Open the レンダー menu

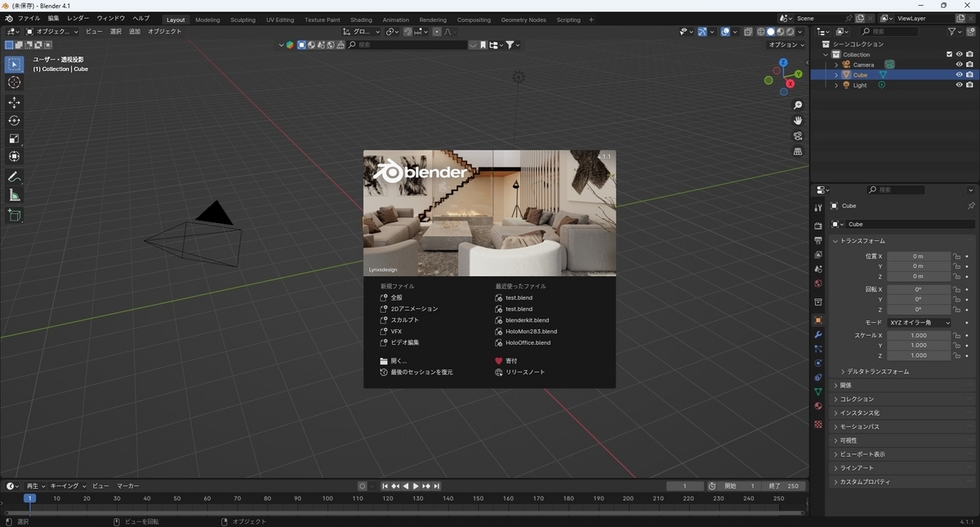coord(78,18)
